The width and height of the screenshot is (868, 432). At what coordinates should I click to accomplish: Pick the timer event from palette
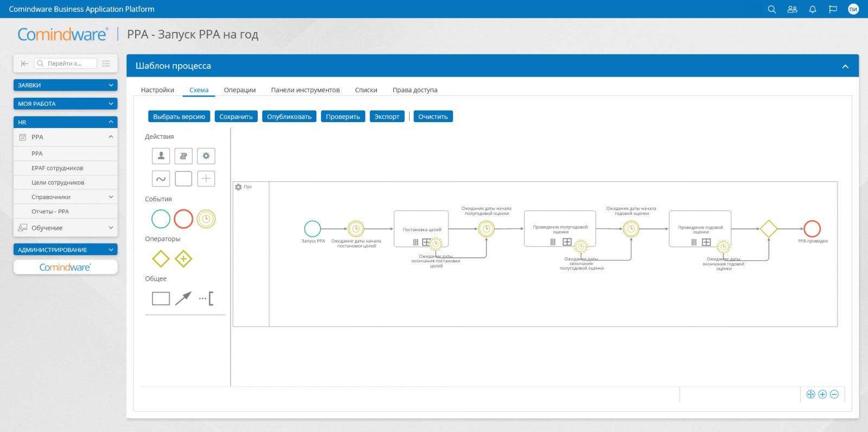[x=206, y=219]
